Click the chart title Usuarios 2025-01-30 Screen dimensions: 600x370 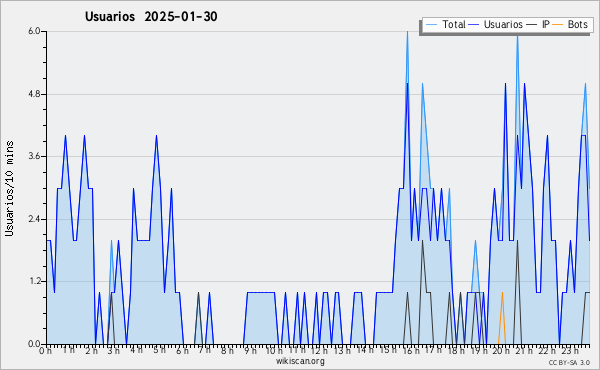click(151, 17)
